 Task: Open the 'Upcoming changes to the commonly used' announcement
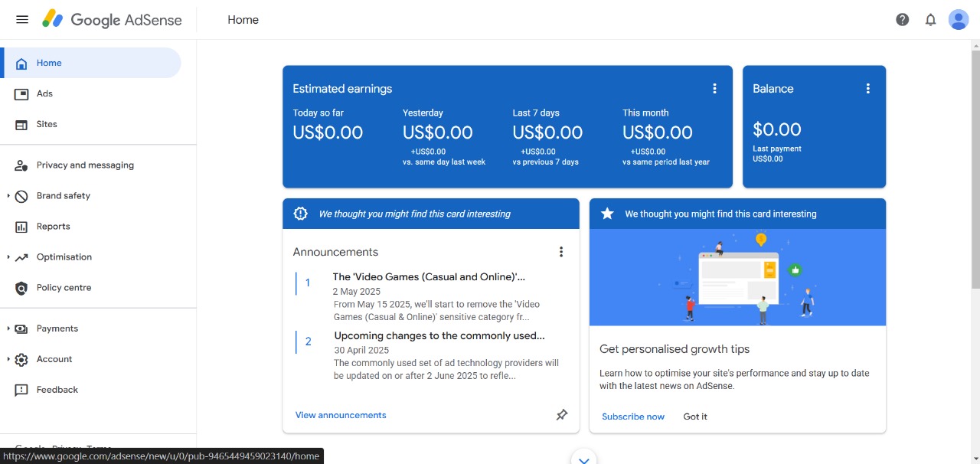click(439, 335)
